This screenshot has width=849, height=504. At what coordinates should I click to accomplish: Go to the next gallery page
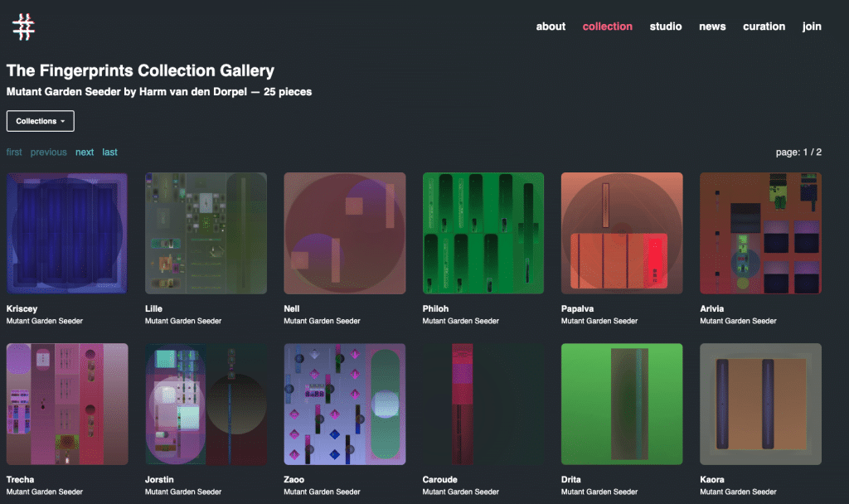pos(85,153)
